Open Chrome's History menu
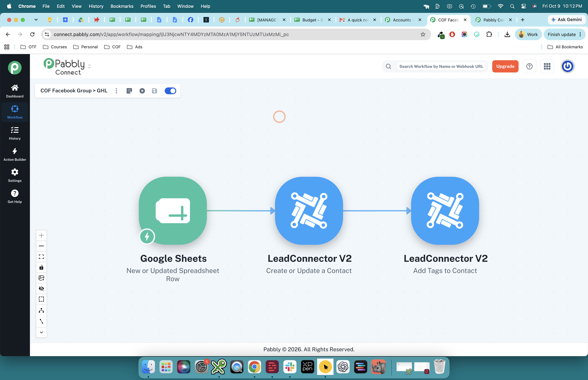This screenshot has width=588, height=380. (x=96, y=6)
